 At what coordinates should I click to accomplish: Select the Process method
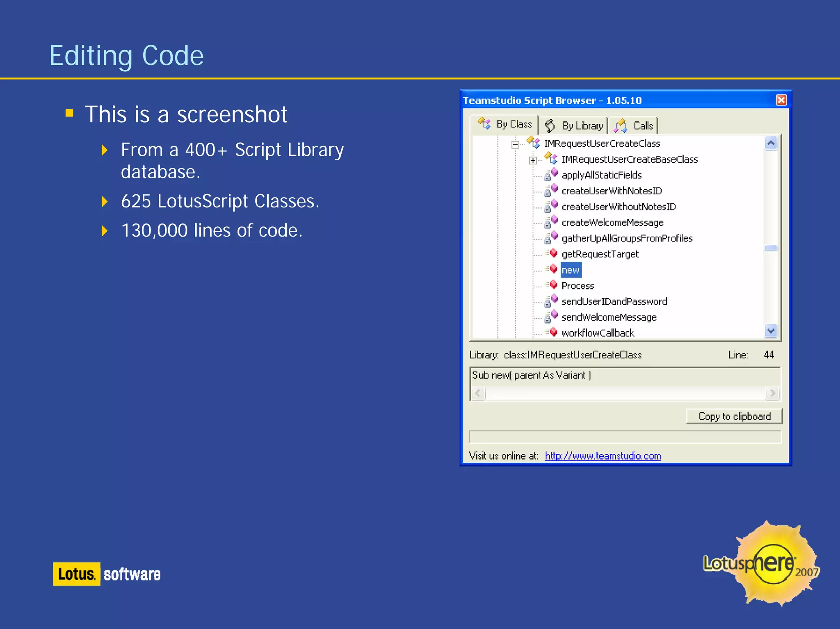(577, 286)
